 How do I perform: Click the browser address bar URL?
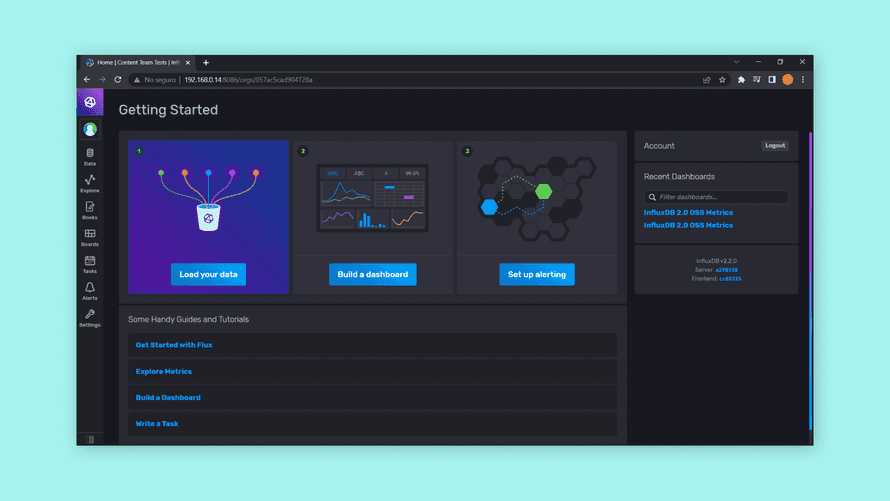pos(248,80)
